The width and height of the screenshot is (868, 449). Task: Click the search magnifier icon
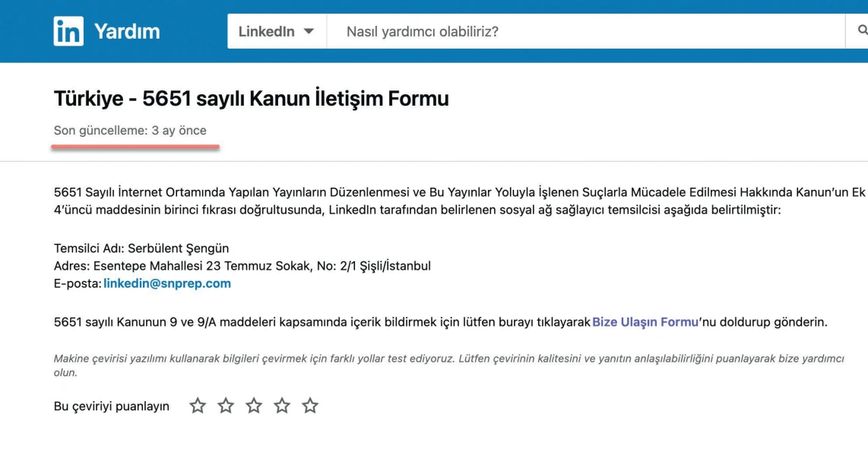[861, 30]
